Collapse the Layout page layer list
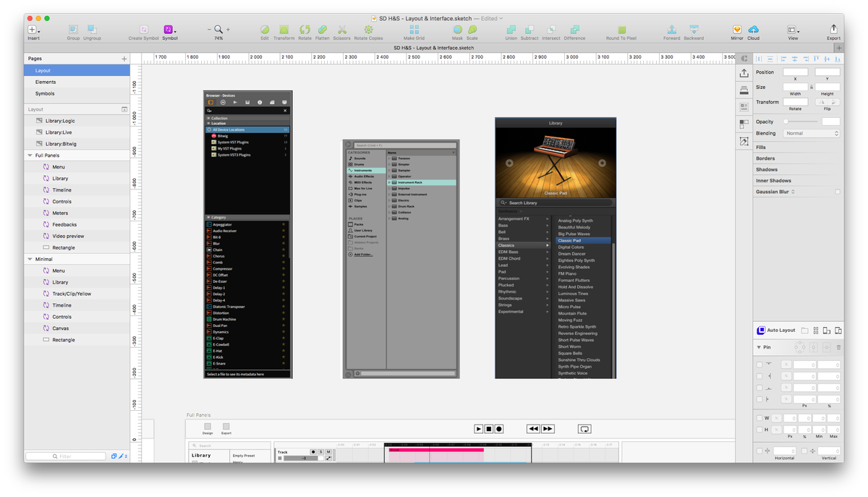The width and height of the screenshot is (868, 497). [x=124, y=109]
